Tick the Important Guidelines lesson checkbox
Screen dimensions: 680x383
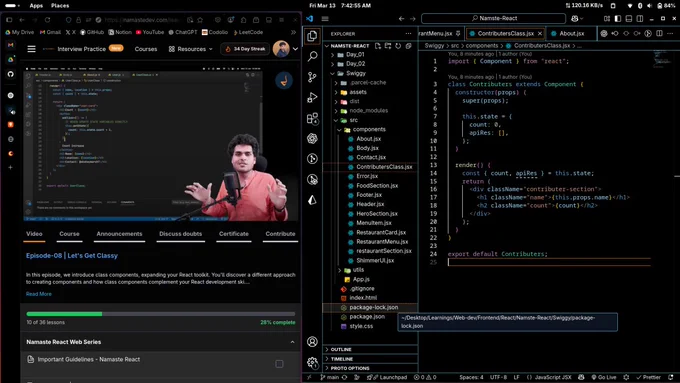279,364
